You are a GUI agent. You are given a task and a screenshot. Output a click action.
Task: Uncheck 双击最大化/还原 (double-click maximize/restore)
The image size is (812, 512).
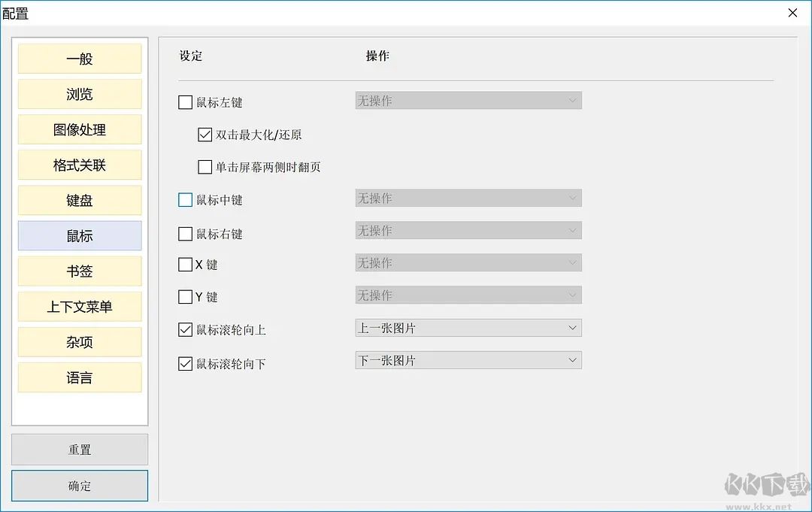pos(205,135)
